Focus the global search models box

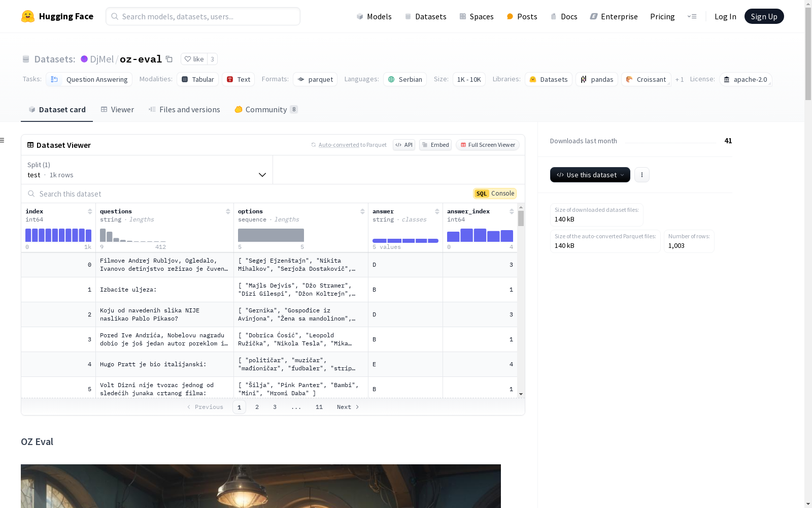coord(203,16)
